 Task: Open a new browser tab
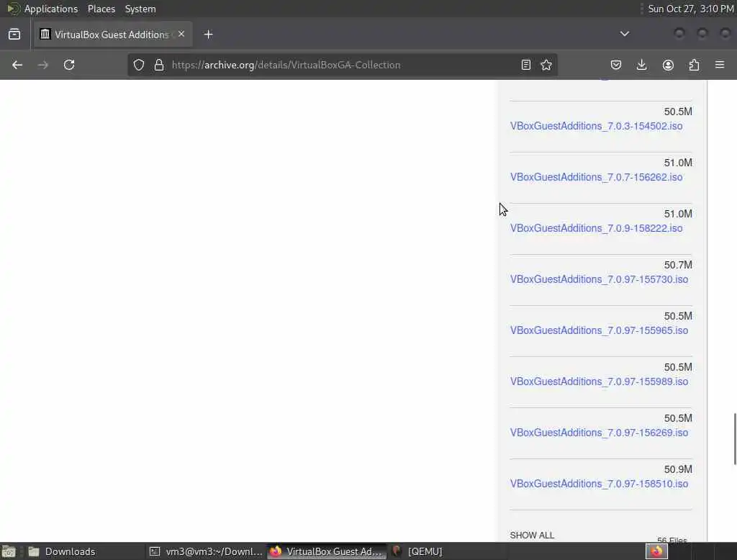coord(208,35)
